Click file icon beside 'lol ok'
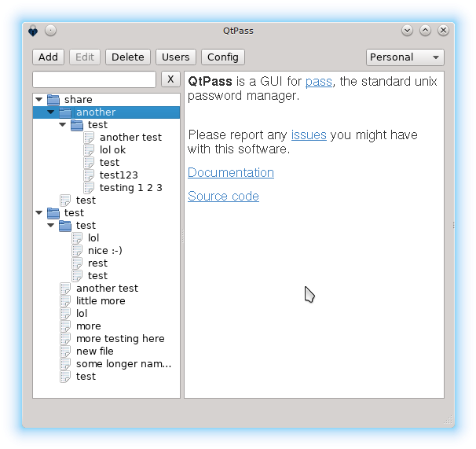Screen dimensions: 476x449 click(x=89, y=150)
